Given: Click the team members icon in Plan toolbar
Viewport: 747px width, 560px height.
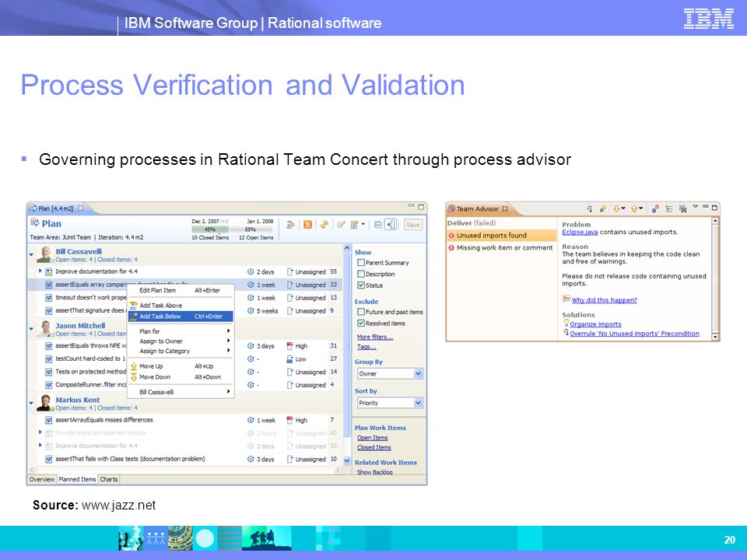Looking at the screenshot, I should click(x=290, y=225).
